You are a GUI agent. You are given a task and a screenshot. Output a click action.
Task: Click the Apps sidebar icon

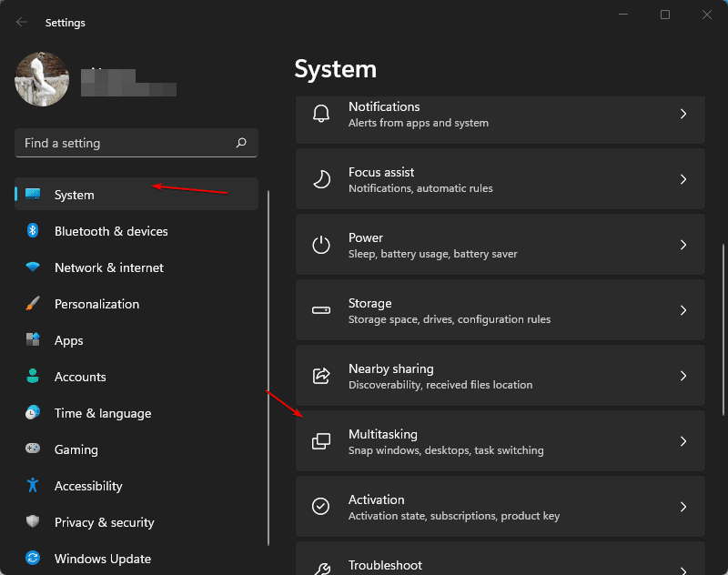(x=32, y=340)
